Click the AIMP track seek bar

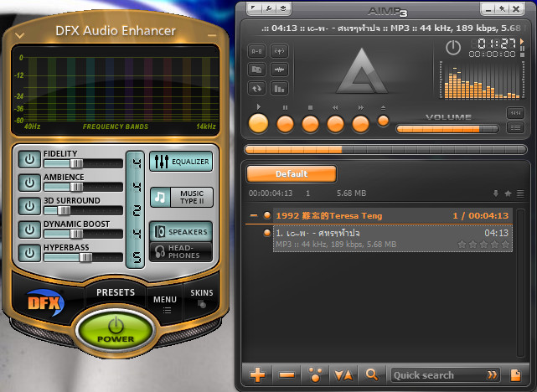(385, 150)
